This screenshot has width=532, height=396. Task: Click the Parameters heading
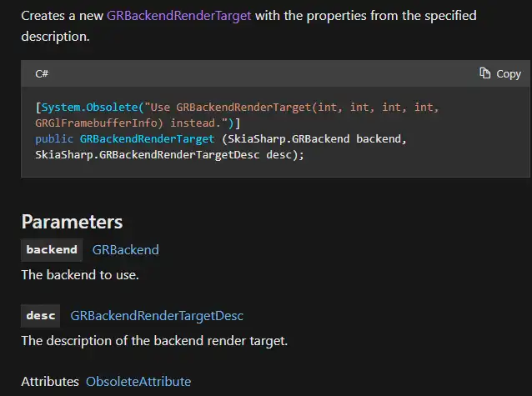click(x=72, y=222)
